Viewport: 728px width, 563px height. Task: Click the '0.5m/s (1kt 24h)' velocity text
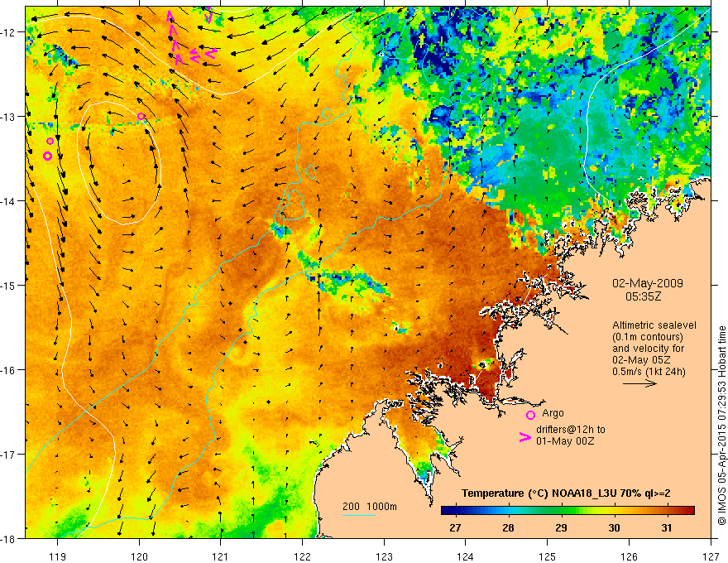coord(649,372)
